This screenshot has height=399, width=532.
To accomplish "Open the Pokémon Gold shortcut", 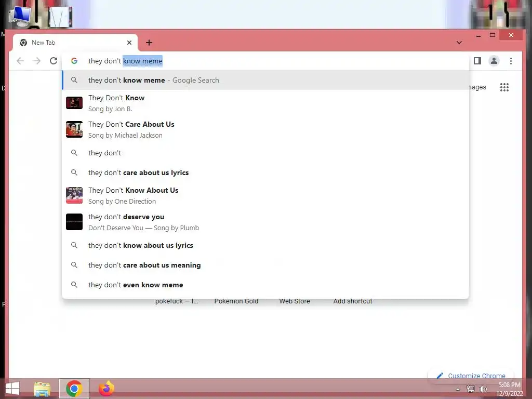I will pyautogui.click(x=236, y=301).
